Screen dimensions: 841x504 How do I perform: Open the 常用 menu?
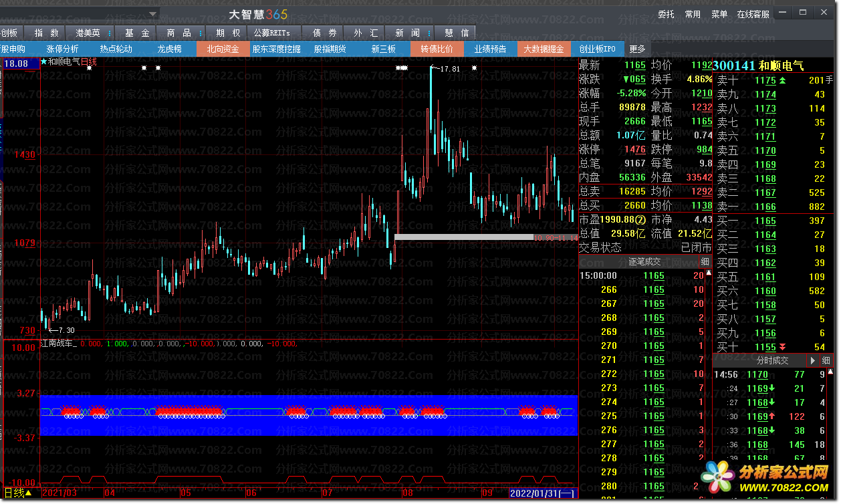click(x=693, y=14)
